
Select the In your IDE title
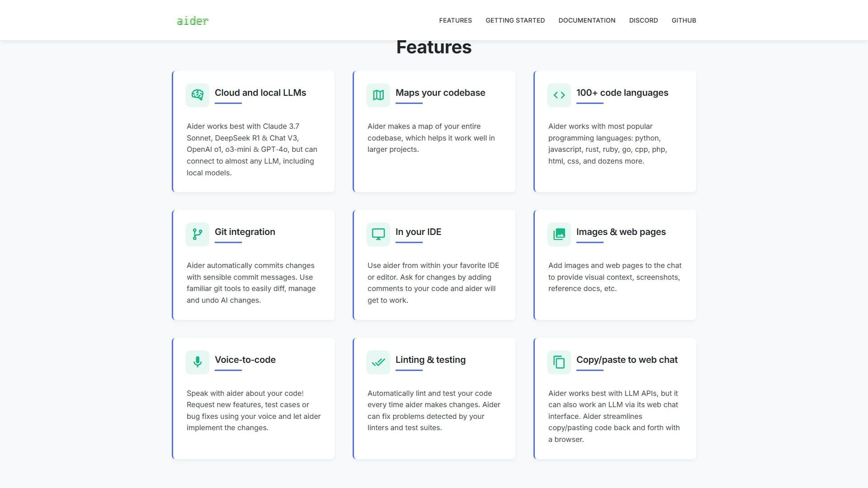tap(418, 232)
